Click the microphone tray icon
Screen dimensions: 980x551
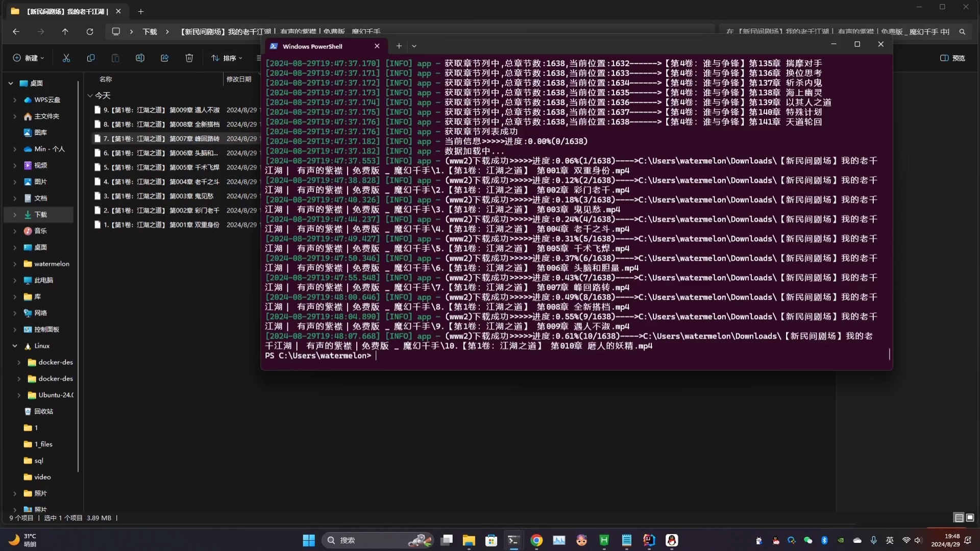tap(874, 540)
